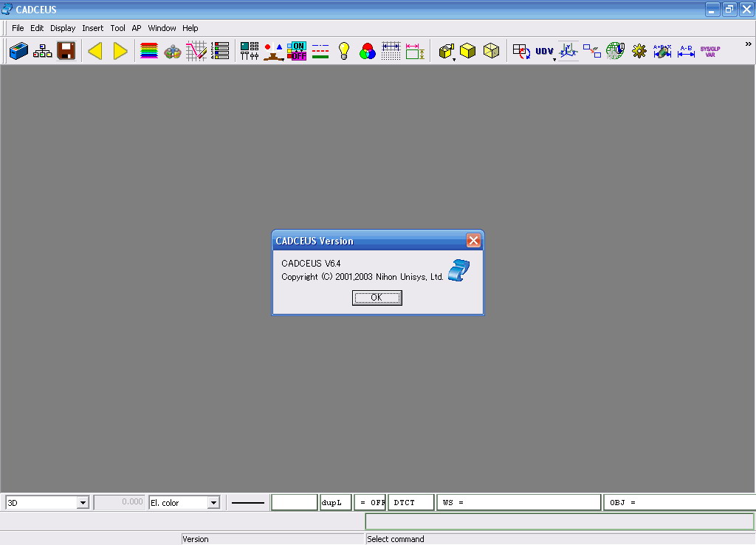
Task: Click the view rotate grid icon
Action: (521, 51)
